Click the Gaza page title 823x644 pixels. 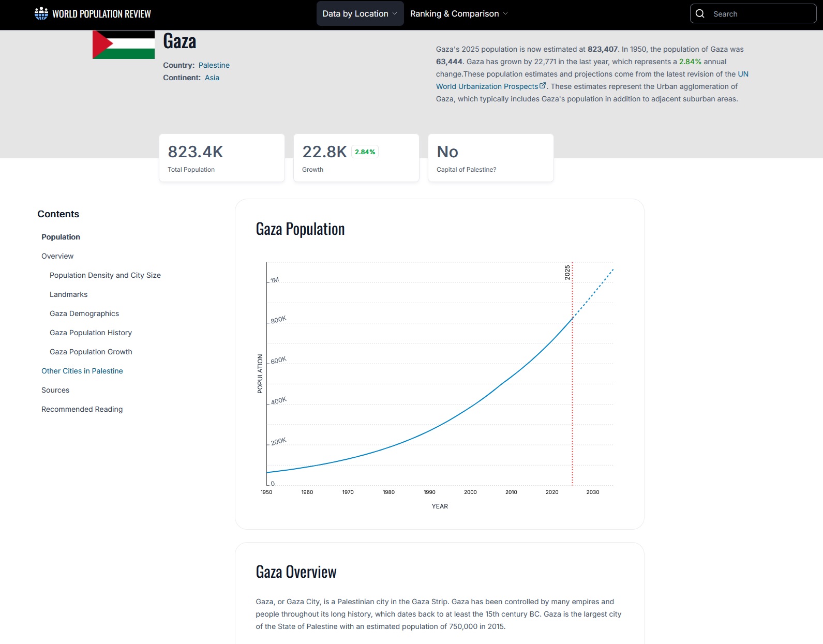(179, 41)
